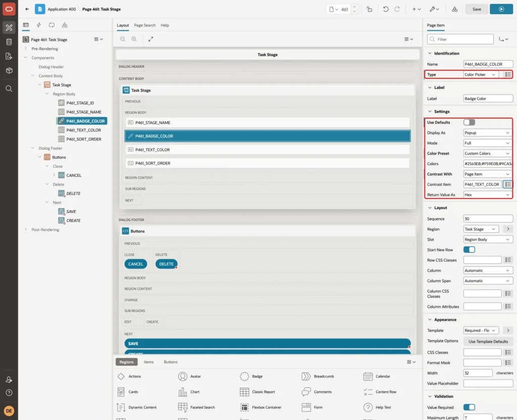517x420 pixels.
Task: Open the Utilities wrench menu
Action: click(434, 9)
